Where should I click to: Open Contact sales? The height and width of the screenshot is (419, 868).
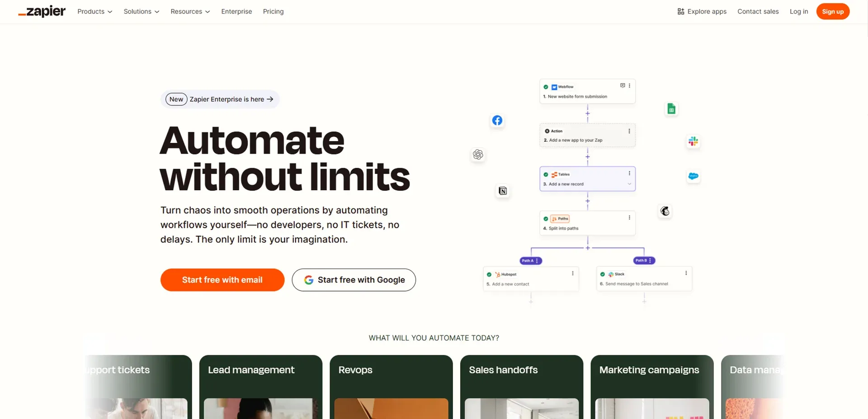pyautogui.click(x=758, y=11)
